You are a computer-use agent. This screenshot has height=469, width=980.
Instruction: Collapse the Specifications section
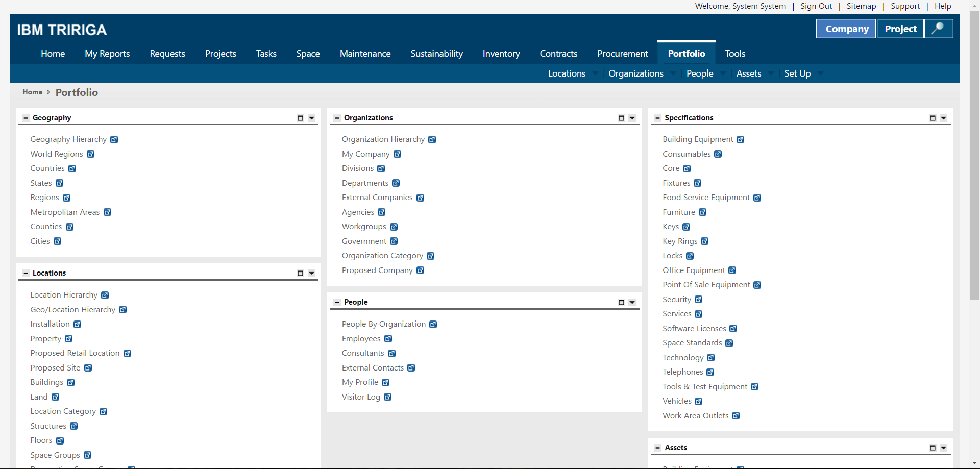[658, 118]
